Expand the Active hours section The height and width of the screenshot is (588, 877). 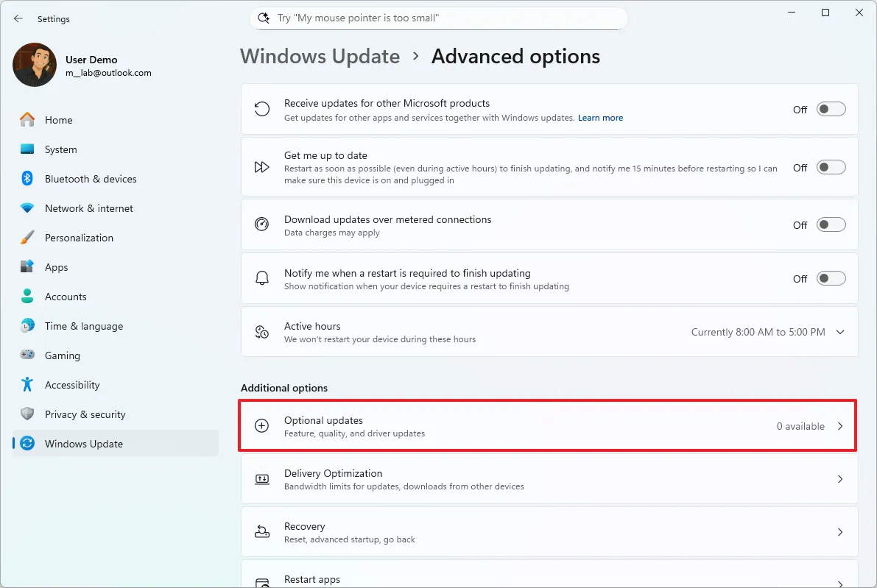coord(840,332)
